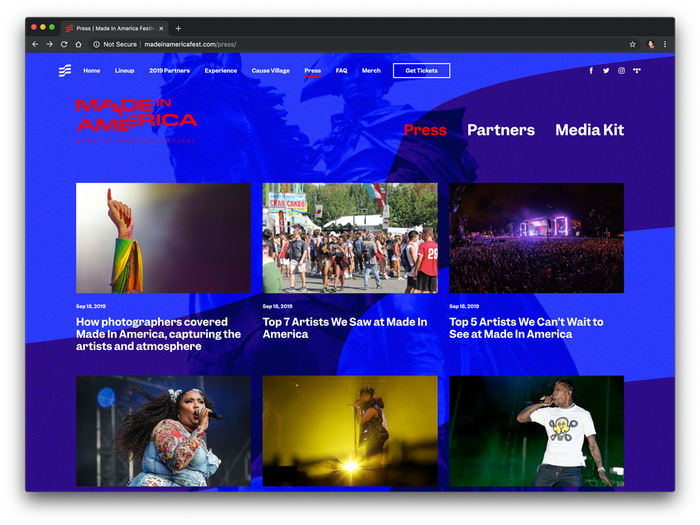
Task: Open the Cause Village nav item
Action: coord(271,71)
